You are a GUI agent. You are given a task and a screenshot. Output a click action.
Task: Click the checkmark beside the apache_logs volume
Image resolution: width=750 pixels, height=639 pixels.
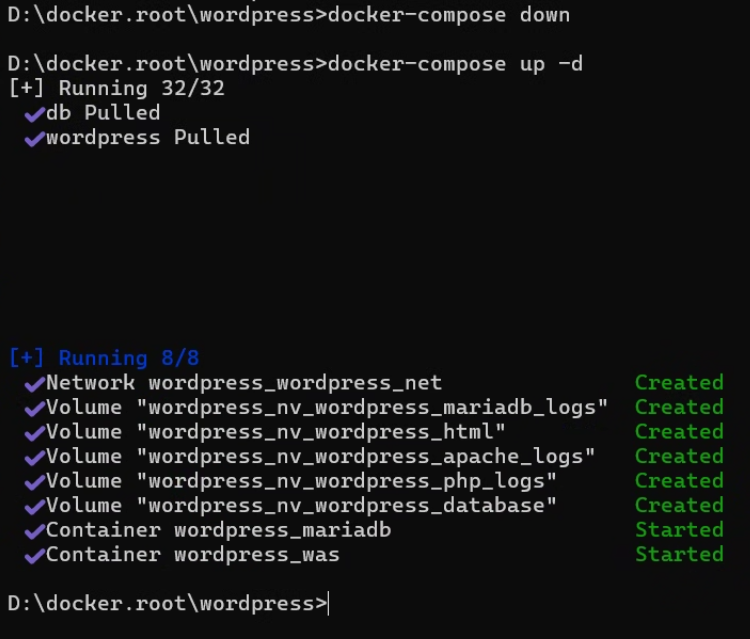click(x=34, y=458)
